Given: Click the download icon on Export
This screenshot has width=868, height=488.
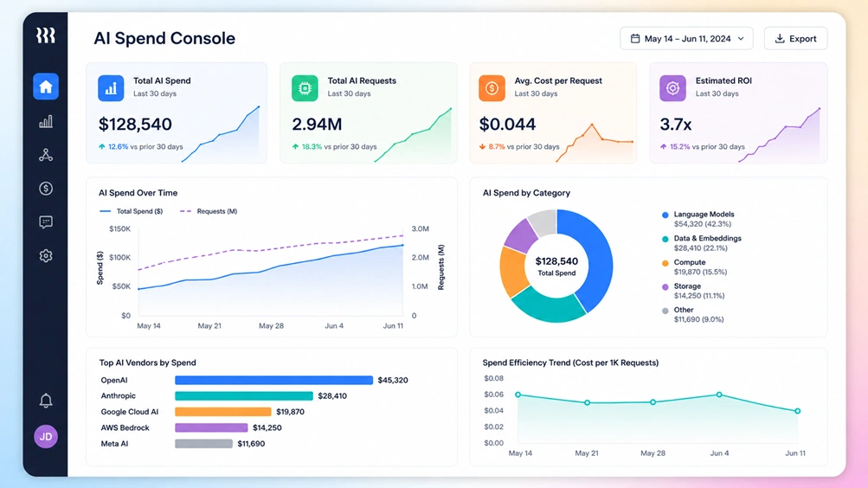Looking at the screenshot, I should (x=780, y=39).
